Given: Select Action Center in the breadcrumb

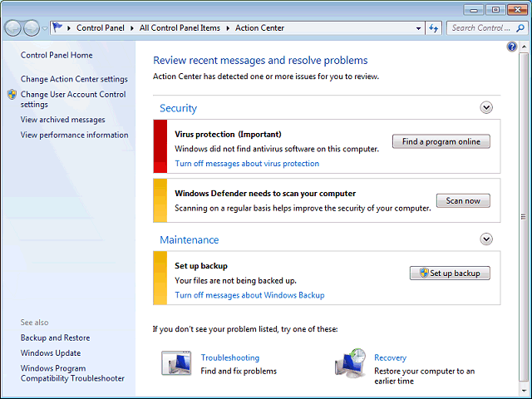Looking at the screenshot, I should (x=259, y=27).
